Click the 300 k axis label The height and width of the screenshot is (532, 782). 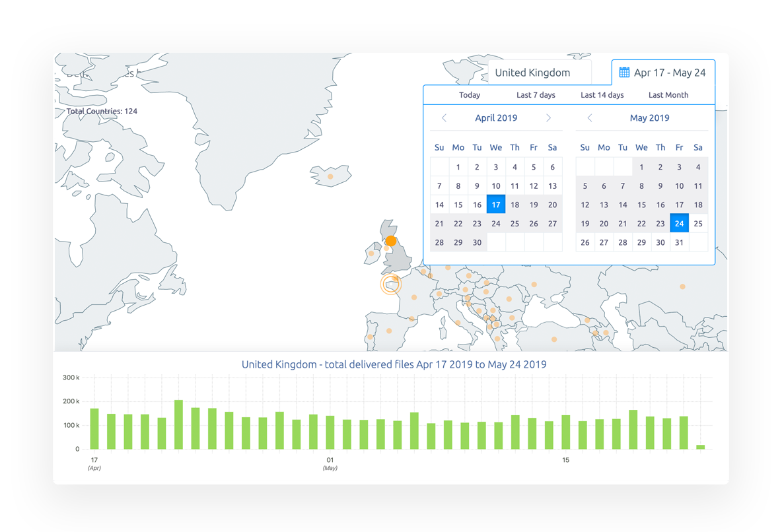click(x=71, y=378)
